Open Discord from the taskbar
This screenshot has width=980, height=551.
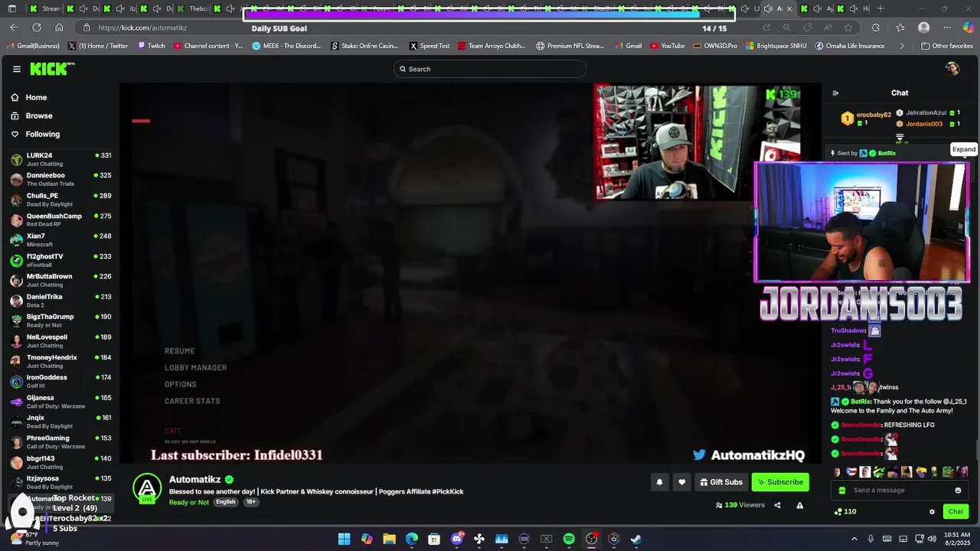coord(457,539)
